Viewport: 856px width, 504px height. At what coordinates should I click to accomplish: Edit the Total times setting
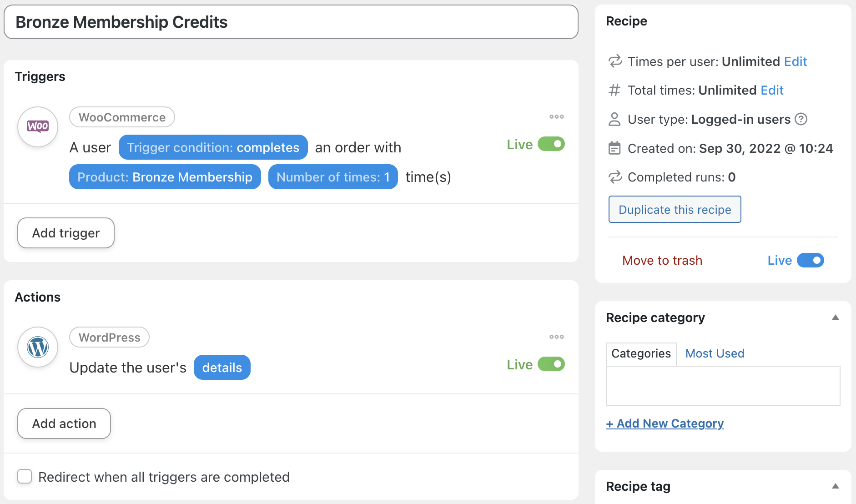[772, 90]
